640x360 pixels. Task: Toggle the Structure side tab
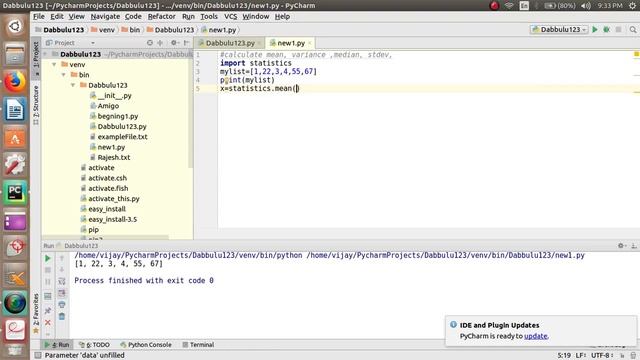[36, 104]
